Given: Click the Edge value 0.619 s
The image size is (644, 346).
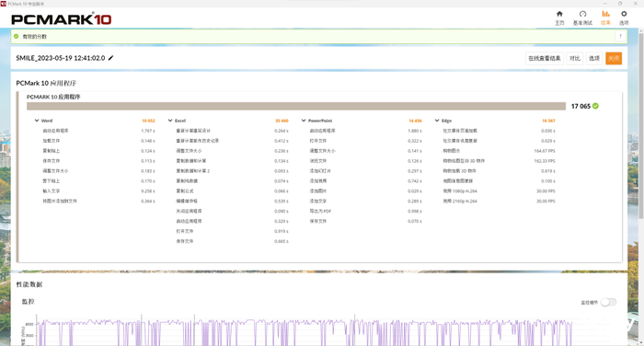Looking at the screenshot, I should pos(548,171).
